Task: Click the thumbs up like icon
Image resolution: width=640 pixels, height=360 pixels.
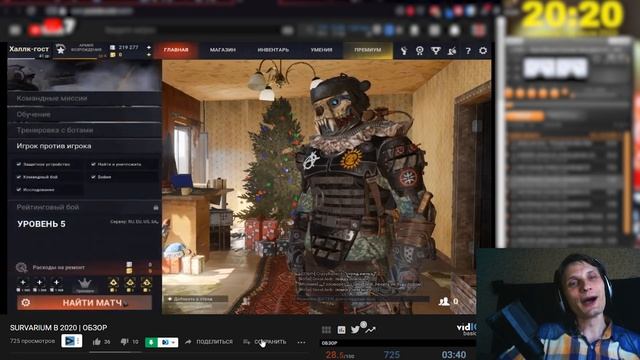Action: pyautogui.click(x=96, y=342)
